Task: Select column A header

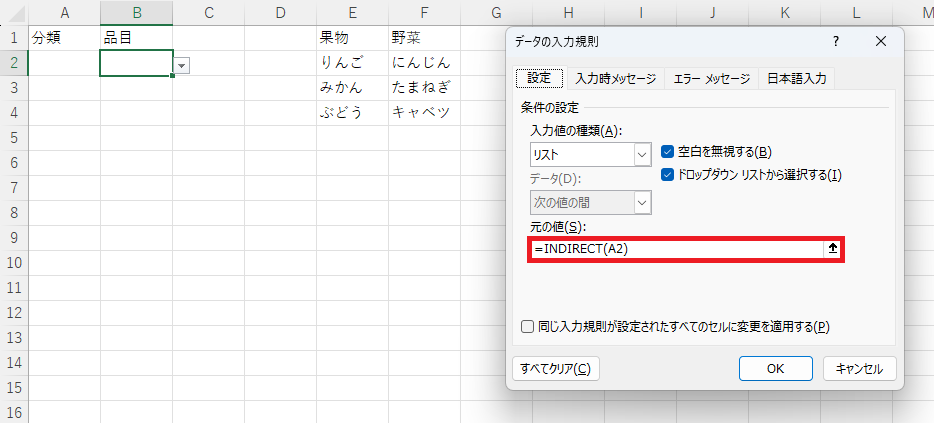Action: (x=64, y=13)
